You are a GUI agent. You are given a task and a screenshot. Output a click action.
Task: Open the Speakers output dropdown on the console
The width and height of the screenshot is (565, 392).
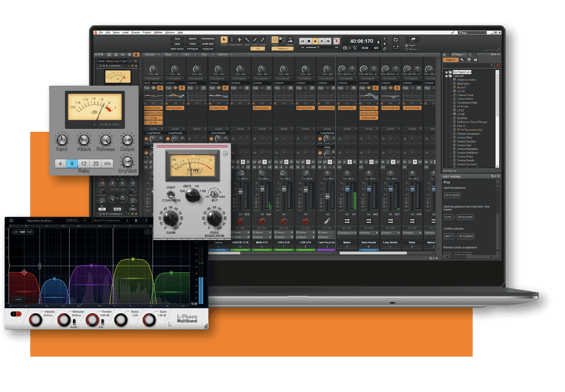tap(347, 232)
